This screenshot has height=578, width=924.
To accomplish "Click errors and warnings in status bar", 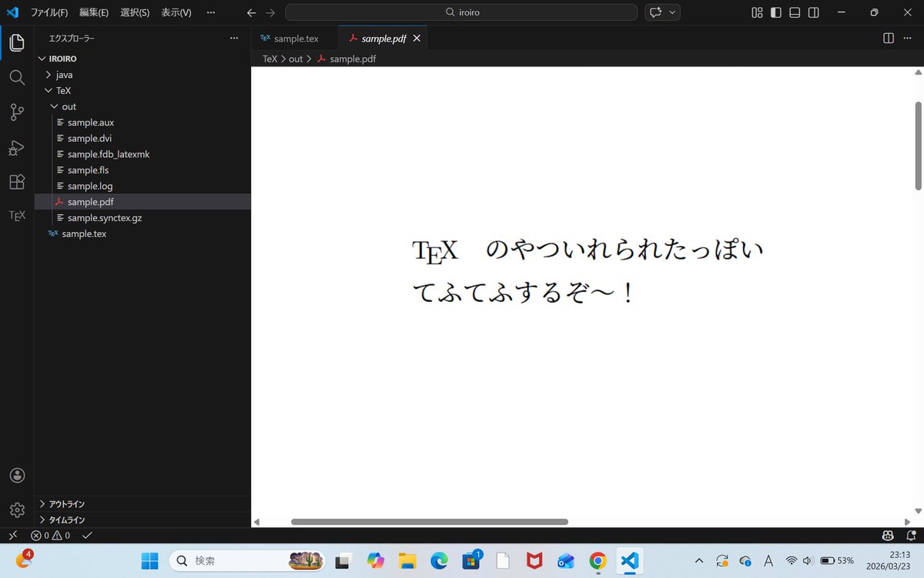I will 50,535.
